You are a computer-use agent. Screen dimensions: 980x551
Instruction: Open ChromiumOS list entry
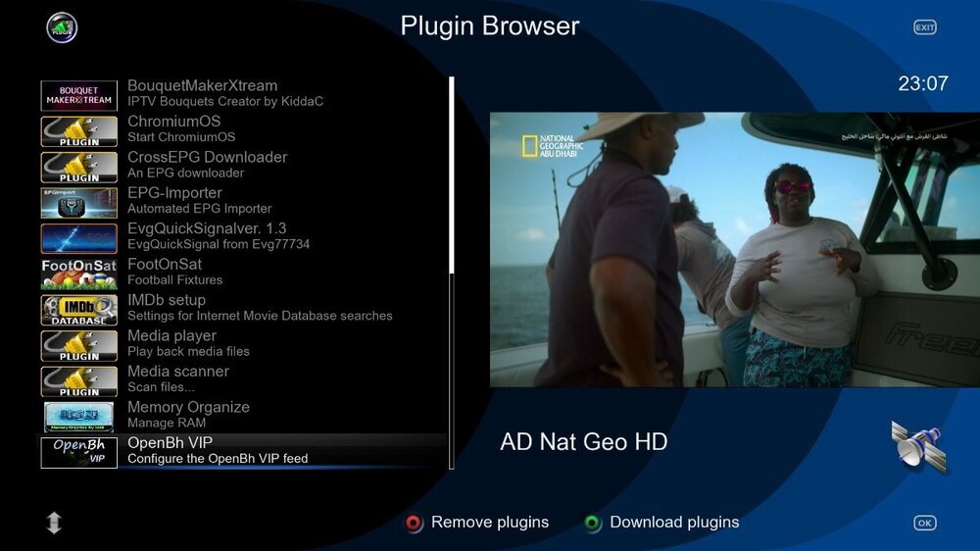click(x=243, y=129)
